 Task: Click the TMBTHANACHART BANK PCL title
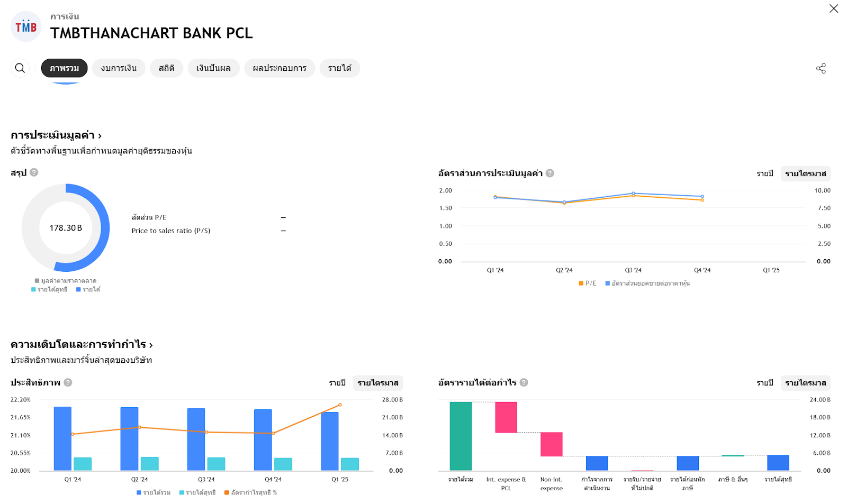(151, 33)
